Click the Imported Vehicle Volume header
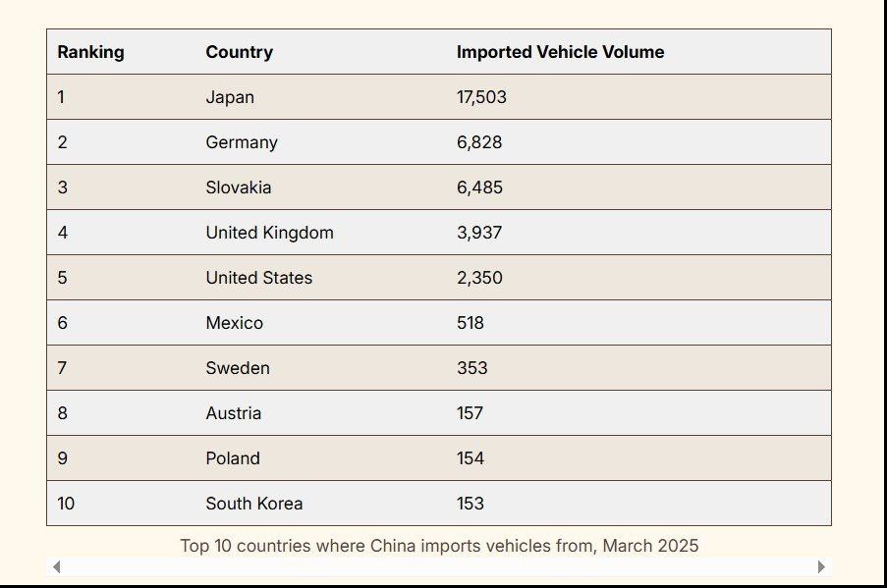The image size is (887, 588). pyautogui.click(x=560, y=52)
